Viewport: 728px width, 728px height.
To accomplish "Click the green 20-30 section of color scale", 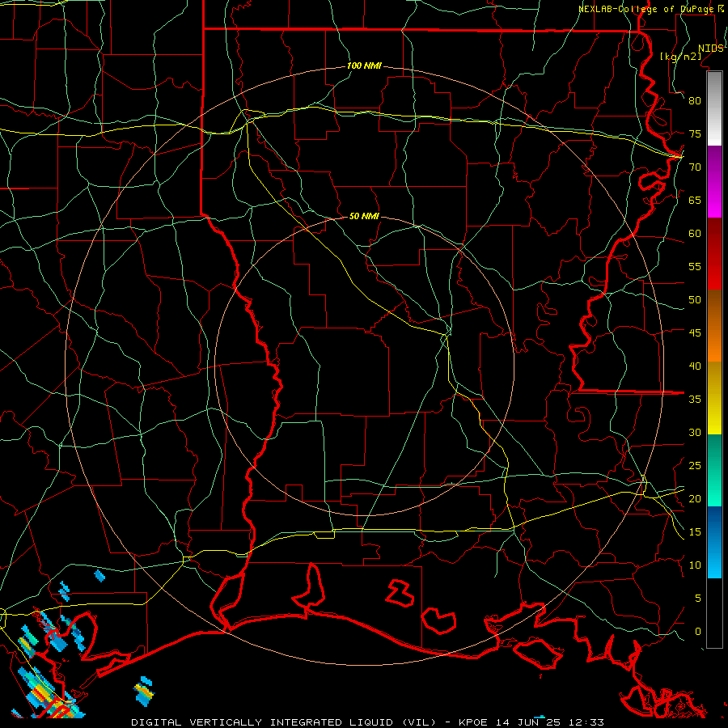I will (x=714, y=470).
